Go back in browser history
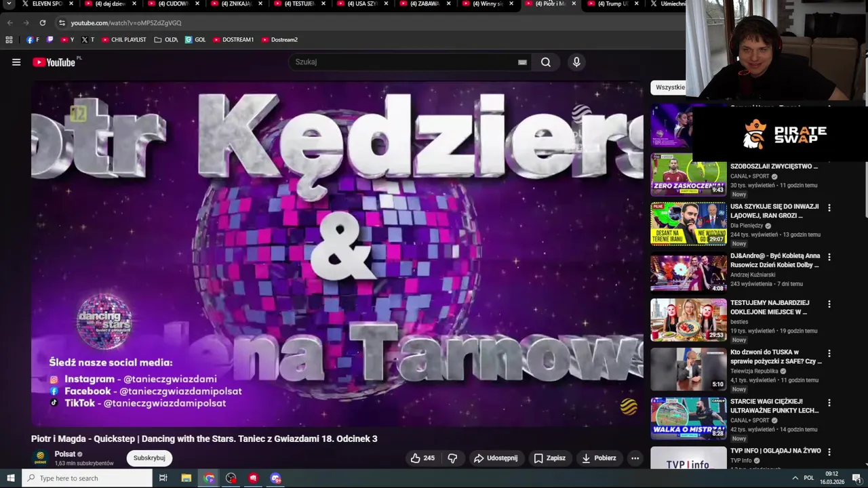Viewport: 868px width, 488px height. click(x=10, y=22)
